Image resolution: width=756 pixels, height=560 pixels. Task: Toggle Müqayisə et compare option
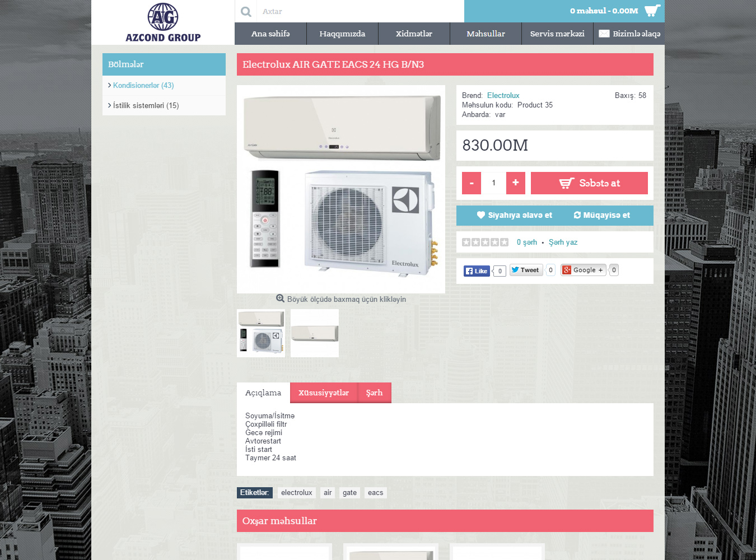(x=601, y=215)
